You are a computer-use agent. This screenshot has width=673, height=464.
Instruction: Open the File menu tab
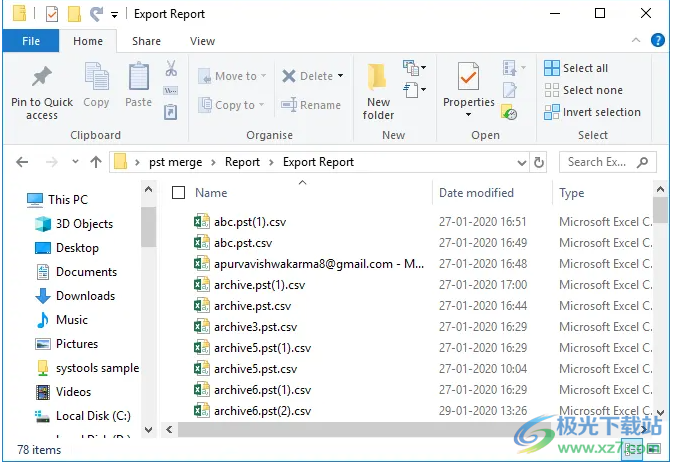point(31,41)
